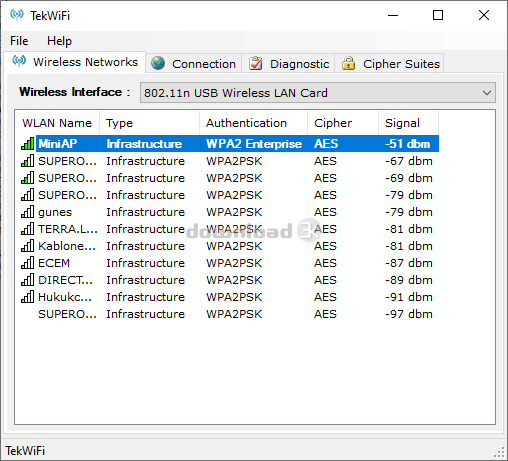Click the signal bars icon beside gunes

(x=27, y=212)
